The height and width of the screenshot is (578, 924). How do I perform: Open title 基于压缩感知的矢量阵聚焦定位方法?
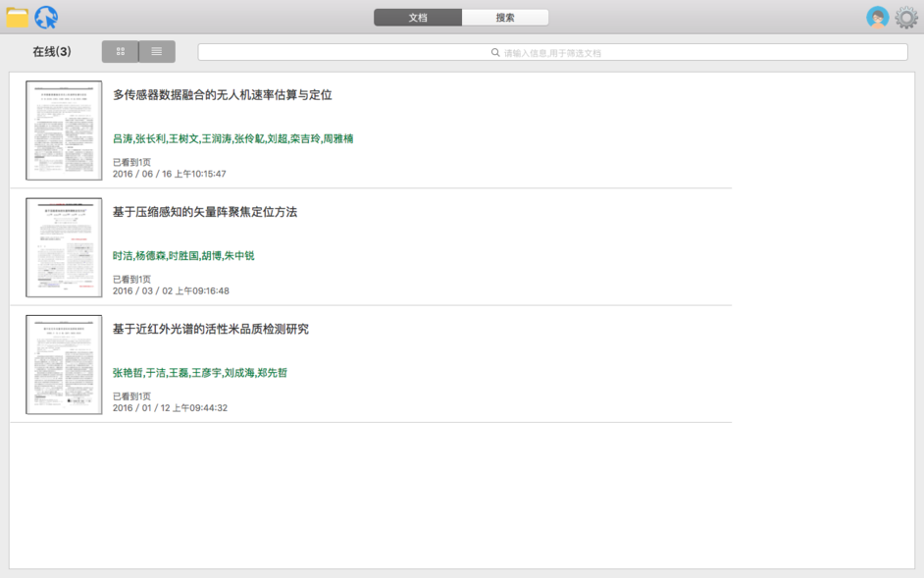point(205,212)
